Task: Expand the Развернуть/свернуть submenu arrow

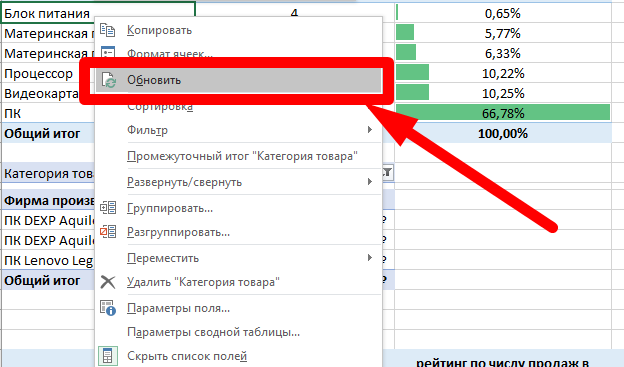Action: (370, 182)
